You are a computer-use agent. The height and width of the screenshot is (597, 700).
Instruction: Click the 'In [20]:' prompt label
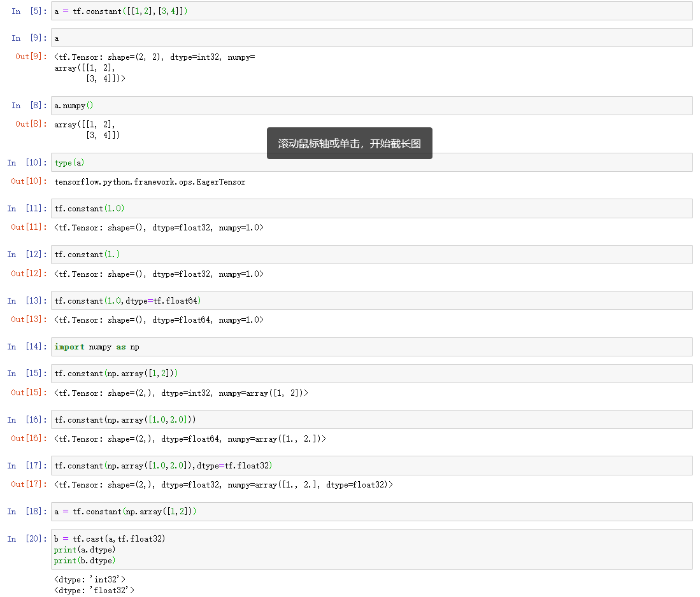pos(27,539)
